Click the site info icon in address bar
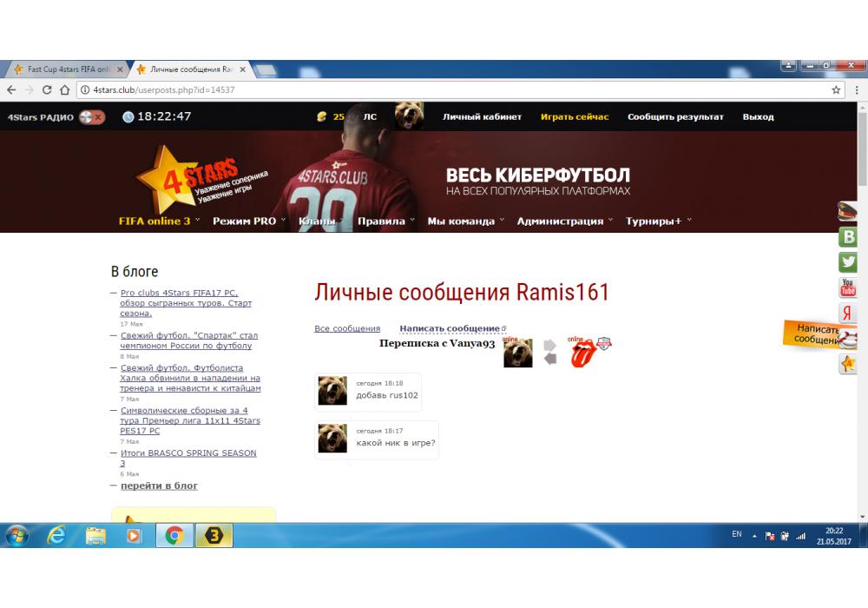 (x=85, y=89)
